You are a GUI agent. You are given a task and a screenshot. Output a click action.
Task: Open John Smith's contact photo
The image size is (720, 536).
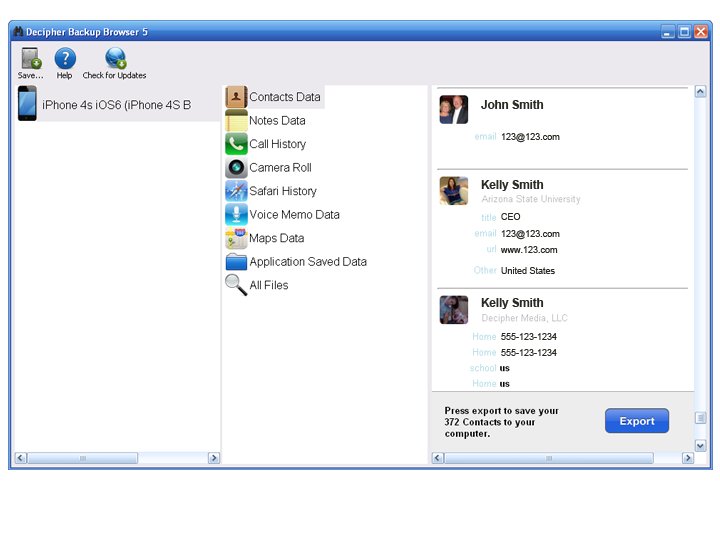(x=454, y=109)
